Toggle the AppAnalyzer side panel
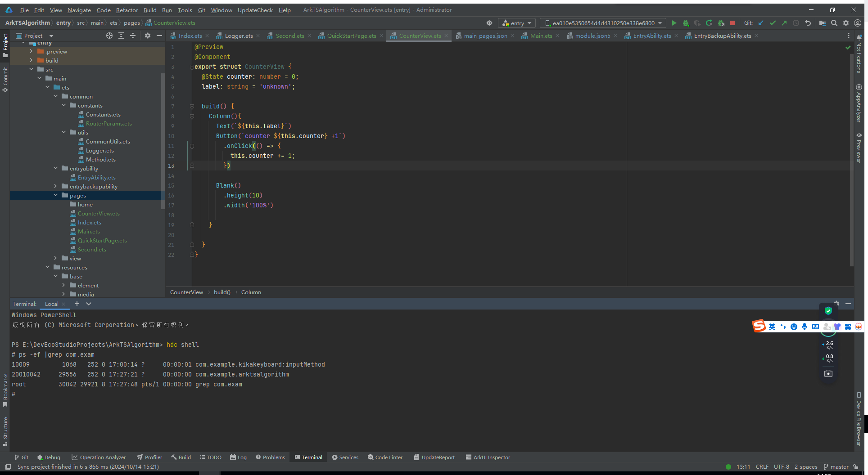This screenshot has height=475, width=868. pos(859,103)
